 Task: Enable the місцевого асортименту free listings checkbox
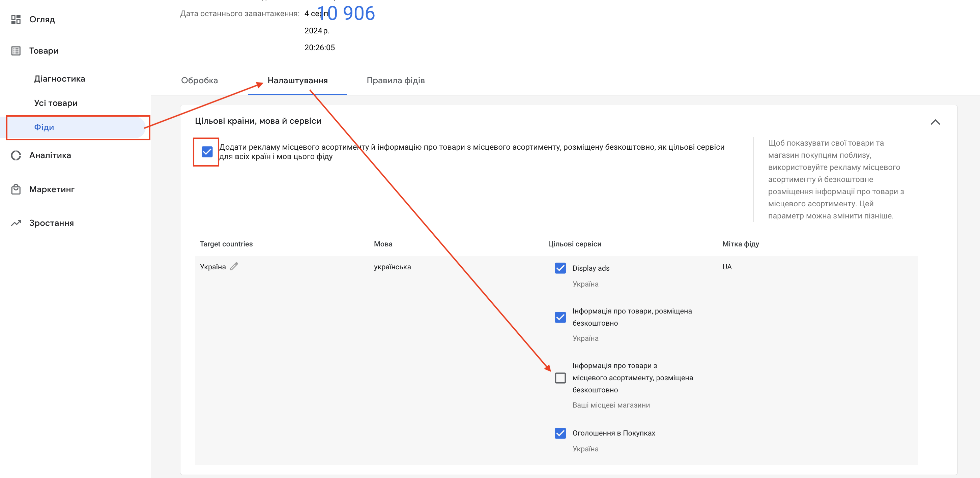(x=560, y=378)
